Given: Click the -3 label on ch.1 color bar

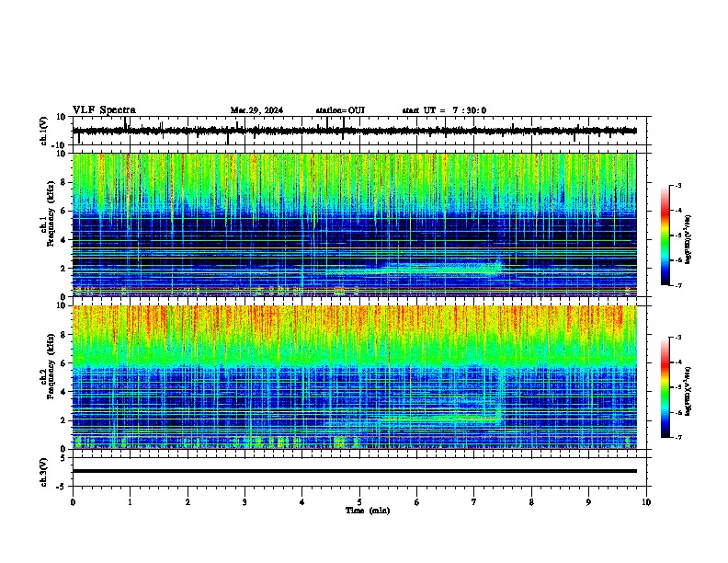Looking at the screenshot, I should tap(678, 185).
